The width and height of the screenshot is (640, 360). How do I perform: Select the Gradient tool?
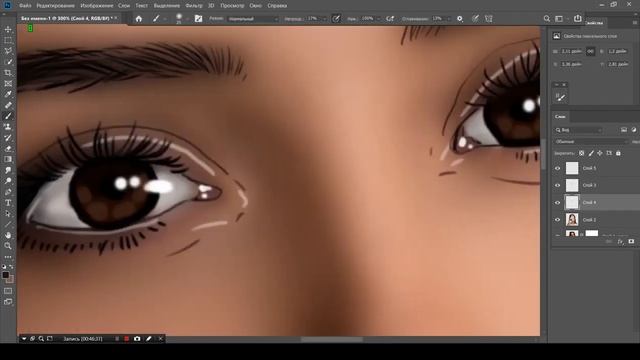click(8, 159)
